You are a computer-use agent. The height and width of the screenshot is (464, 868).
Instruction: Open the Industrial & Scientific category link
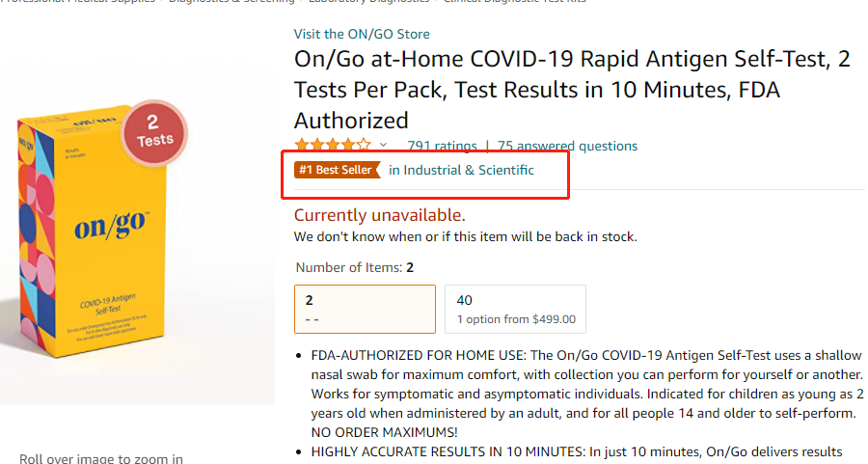click(461, 171)
